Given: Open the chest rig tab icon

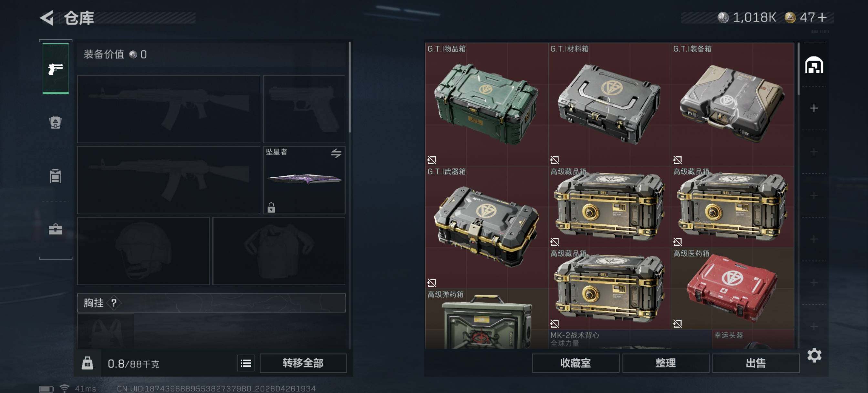Looking at the screenshot, I should tap(55, 176).
